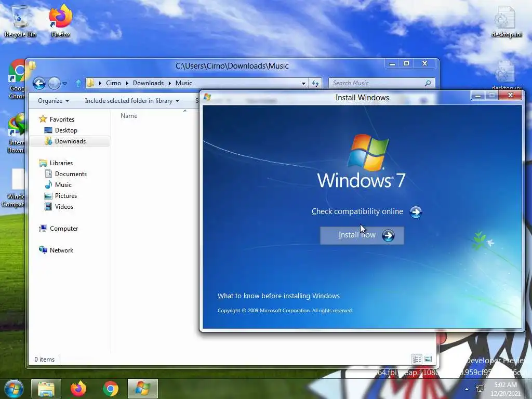
Task: Select the top desktop.ini file icon
Action: point(506,22)
